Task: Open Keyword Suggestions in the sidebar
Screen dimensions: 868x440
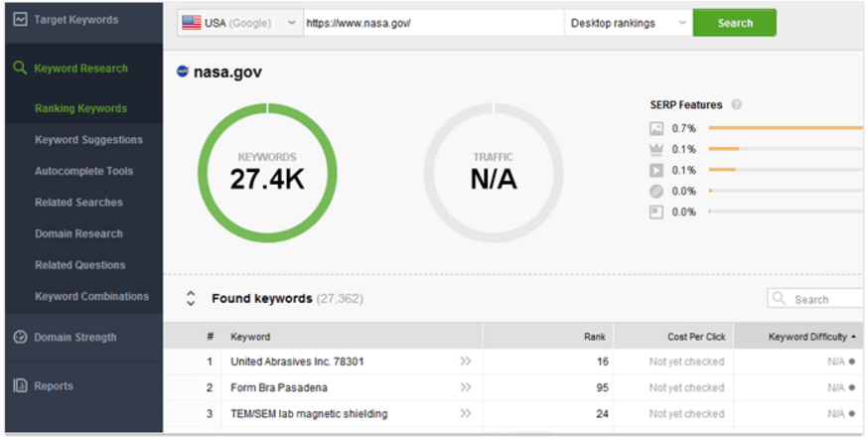Action: (x=88, y=140)
